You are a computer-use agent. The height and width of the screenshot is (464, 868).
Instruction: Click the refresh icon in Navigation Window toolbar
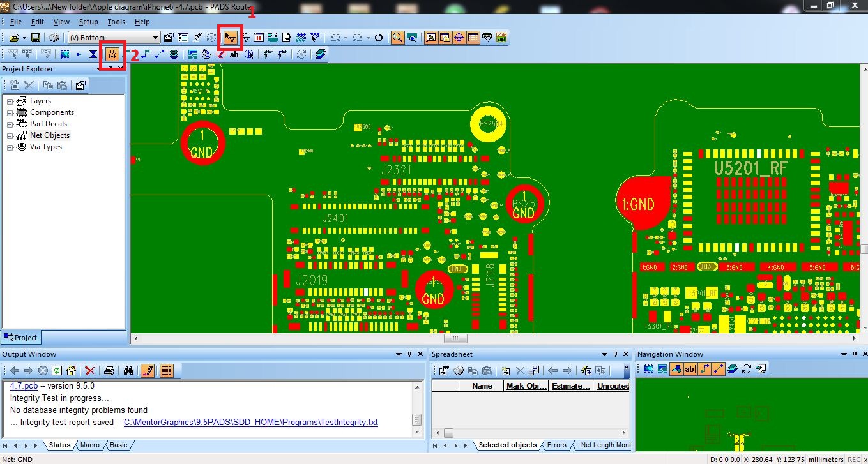[746, 369]
